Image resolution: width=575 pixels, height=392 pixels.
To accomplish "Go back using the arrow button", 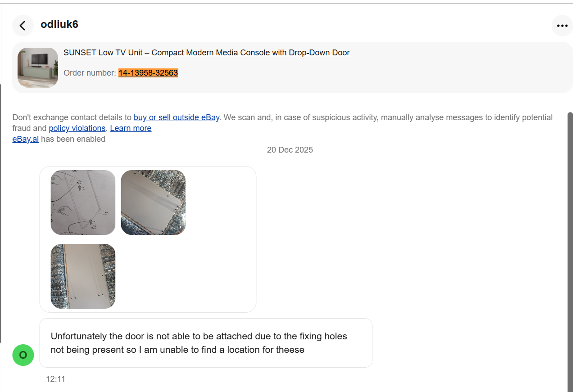I will 23,26.
